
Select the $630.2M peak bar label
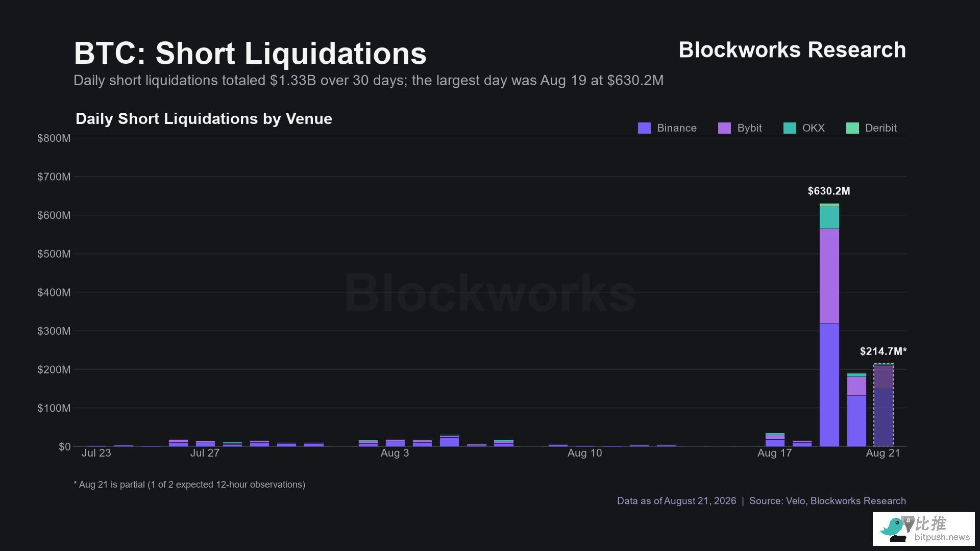(829, 191)
